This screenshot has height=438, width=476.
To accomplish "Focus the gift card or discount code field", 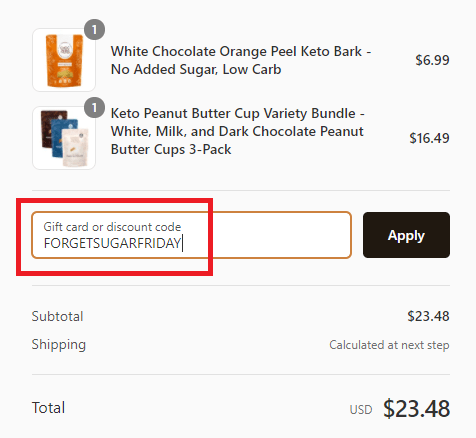I will 192,235.
